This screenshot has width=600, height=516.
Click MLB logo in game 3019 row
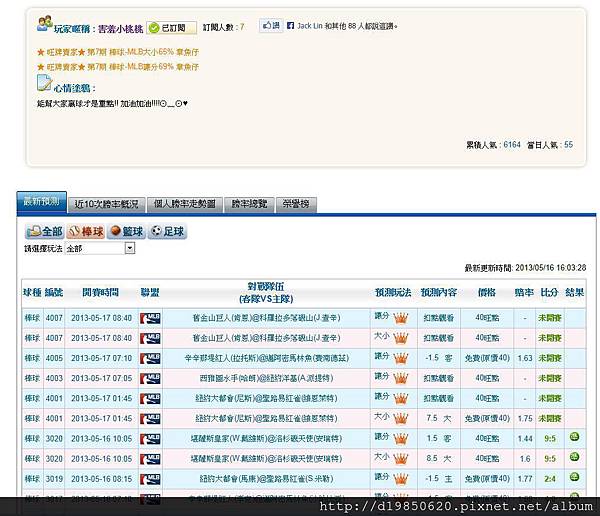(x=150, y=479)
